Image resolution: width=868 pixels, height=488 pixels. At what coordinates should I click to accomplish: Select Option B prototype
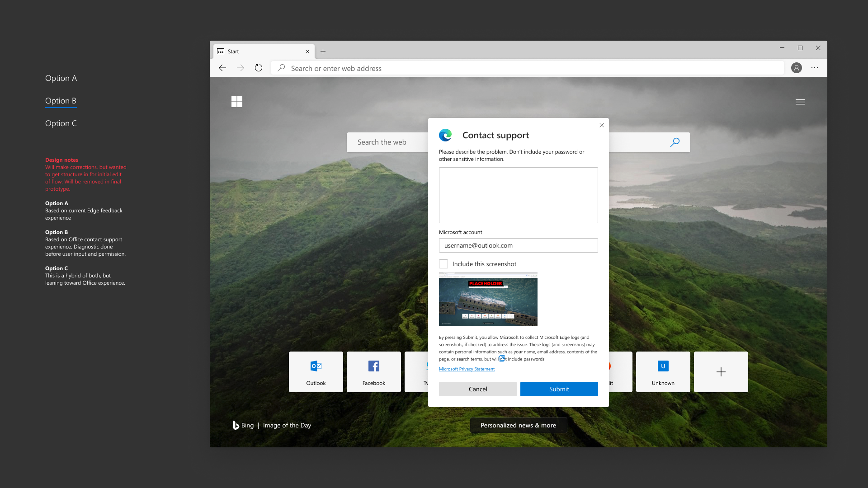[x=61, y=101]
